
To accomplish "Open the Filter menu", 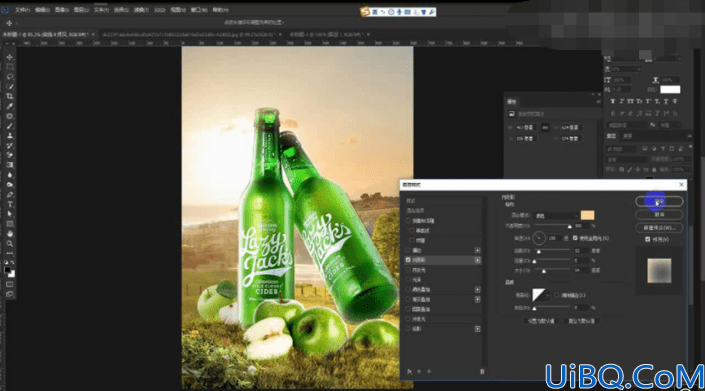I will 141,9.
